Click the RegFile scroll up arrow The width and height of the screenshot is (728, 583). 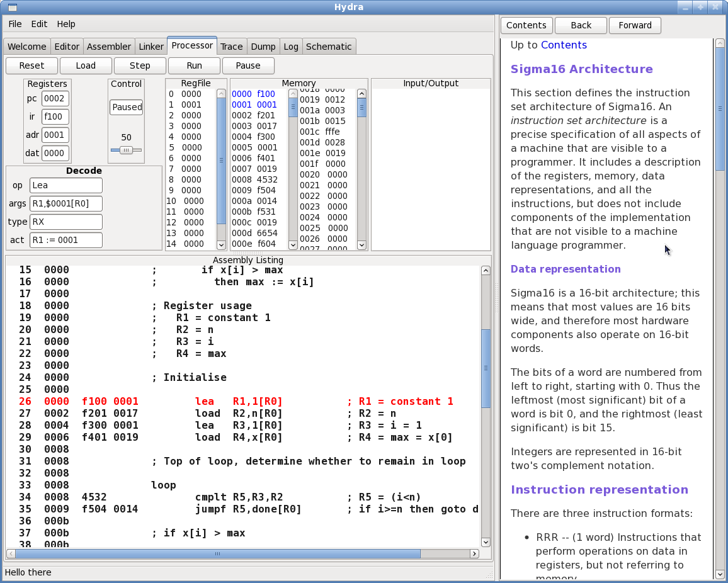pos(222,94)
